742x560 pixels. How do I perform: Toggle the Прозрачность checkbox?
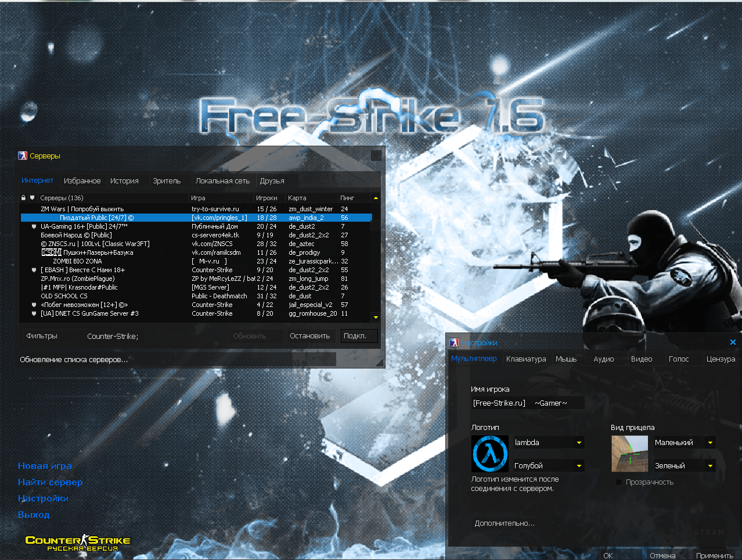point(619,482)
